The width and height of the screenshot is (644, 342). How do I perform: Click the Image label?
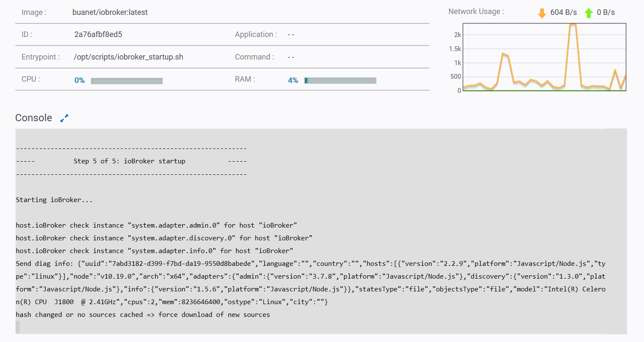(x=34, y=12)
